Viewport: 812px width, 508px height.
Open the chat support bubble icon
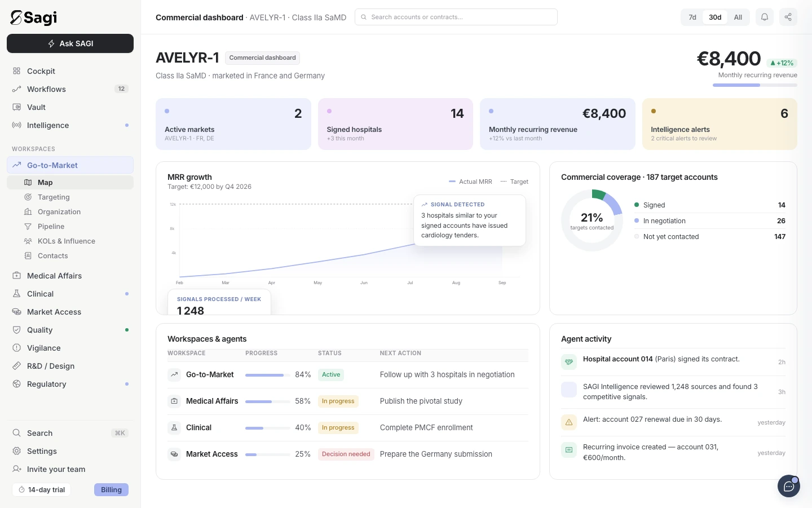[789, 486]
